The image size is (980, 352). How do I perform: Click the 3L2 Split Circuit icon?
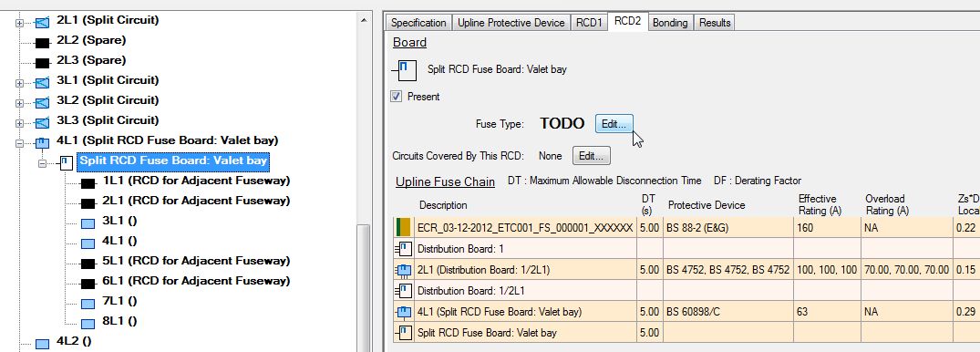click(42, 102)
